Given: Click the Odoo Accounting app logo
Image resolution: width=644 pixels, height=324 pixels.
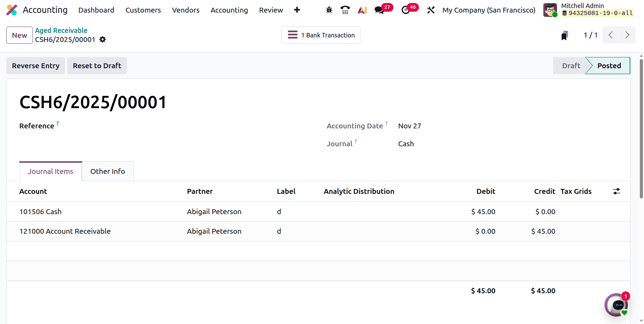Looking at the screenshot, I should click(12, 10).
